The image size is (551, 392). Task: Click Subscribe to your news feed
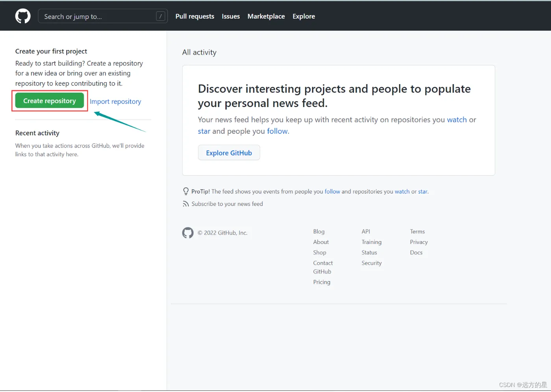227,204
